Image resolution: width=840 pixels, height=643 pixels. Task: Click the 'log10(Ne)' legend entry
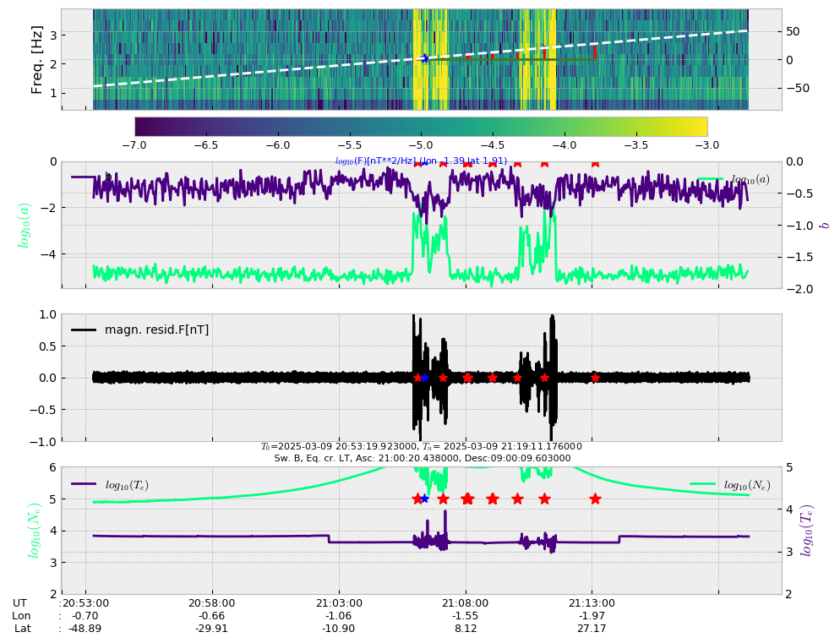(x=730, y=484)
